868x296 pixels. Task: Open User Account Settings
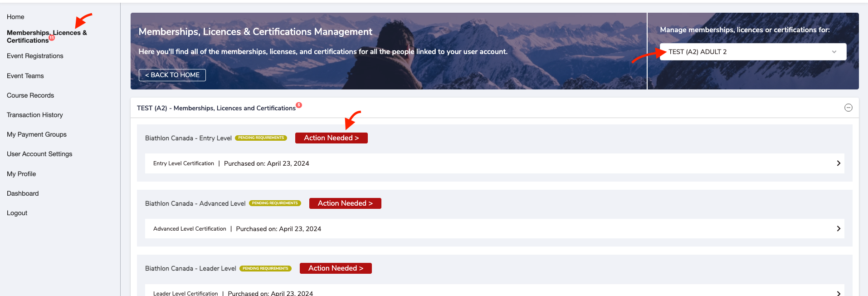39,154
